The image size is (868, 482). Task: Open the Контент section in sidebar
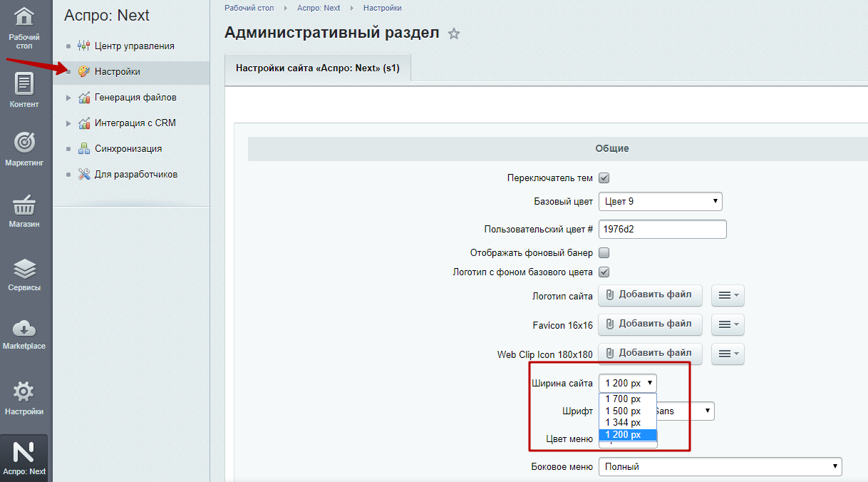pyautogui.click(x=24, y=90)
